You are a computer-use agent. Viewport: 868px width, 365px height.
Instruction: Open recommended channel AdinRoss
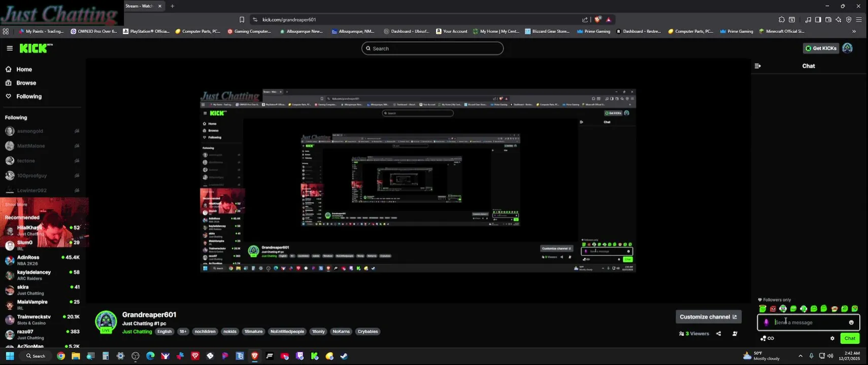(43, 260)
